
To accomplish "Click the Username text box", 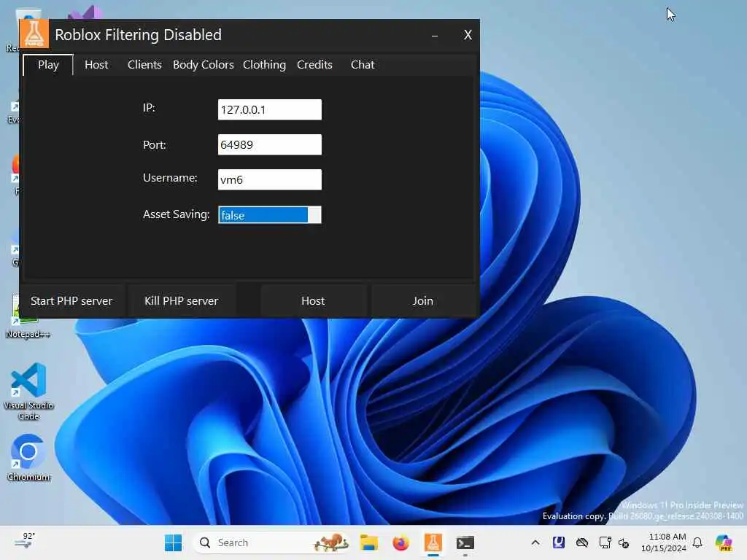I will [270, 179].
